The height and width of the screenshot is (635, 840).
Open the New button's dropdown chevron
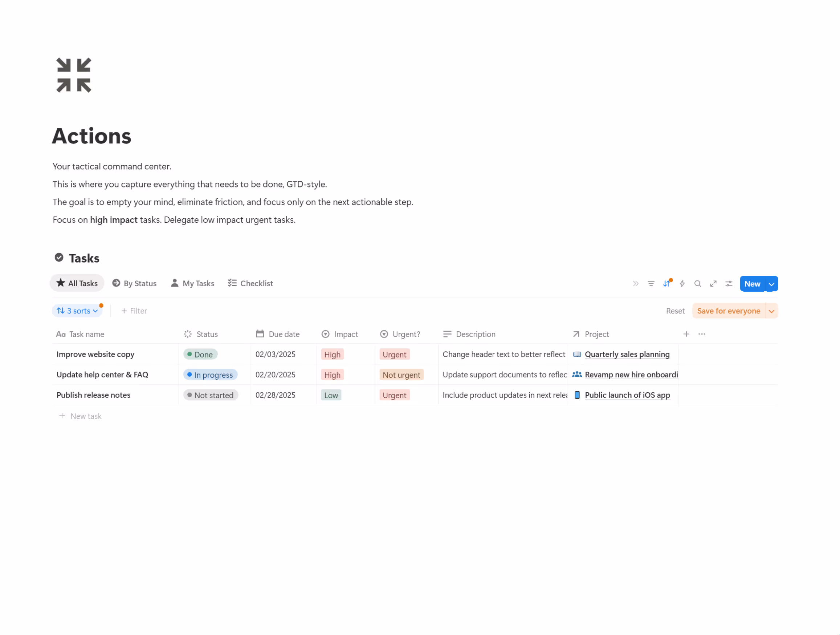pyautogui.click(x=771, y=283)
